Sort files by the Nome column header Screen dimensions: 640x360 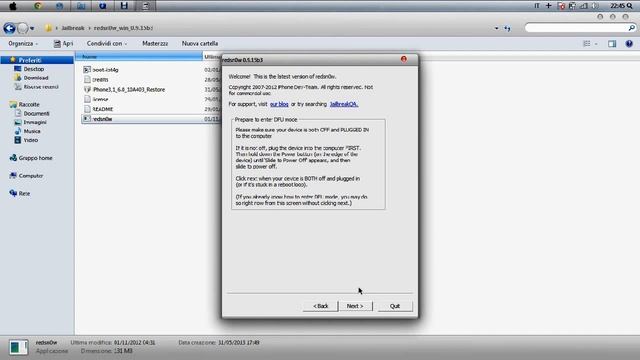coord(139,56)
